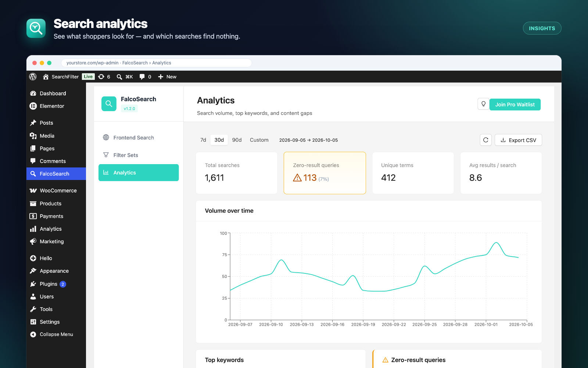Click the New plus item in admin bar
Viewport: 588px width, 368px height.
click(167, 77)
